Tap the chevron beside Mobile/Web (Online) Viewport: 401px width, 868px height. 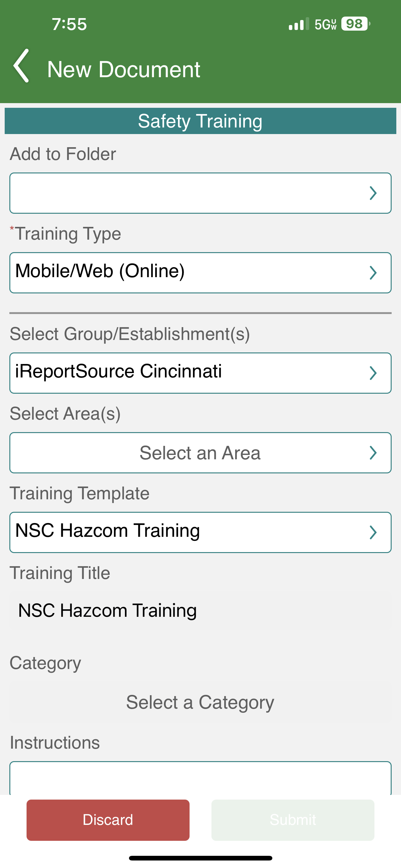click(x=373, y=273)
